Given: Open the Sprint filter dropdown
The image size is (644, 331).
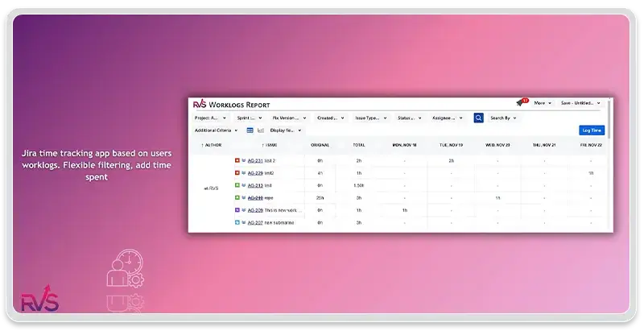Looking at the screenshot, I should [x=250, y=118].
